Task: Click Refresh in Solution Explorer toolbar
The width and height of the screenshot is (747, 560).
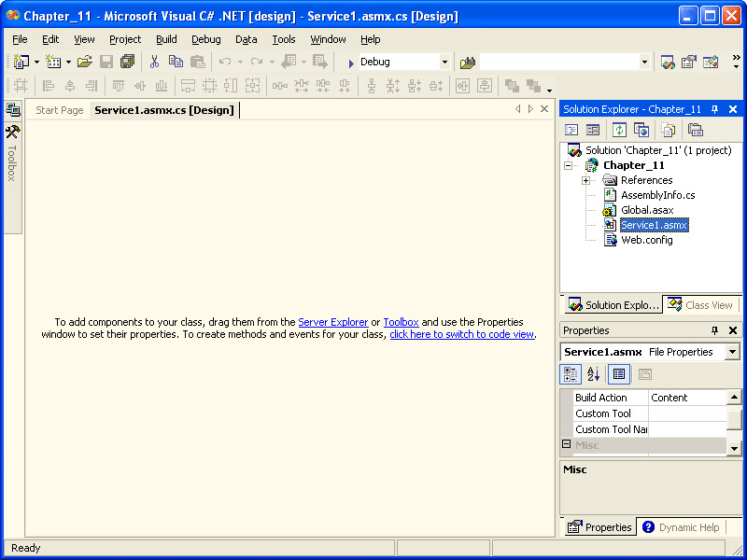Action: pyautogui.click(x=619, y=130)
